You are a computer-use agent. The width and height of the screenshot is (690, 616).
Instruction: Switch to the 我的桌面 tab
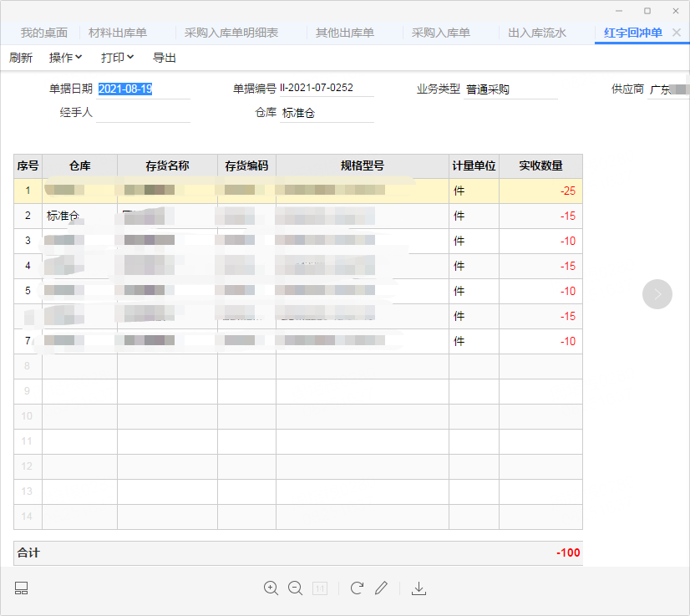(x=44, y=33)
